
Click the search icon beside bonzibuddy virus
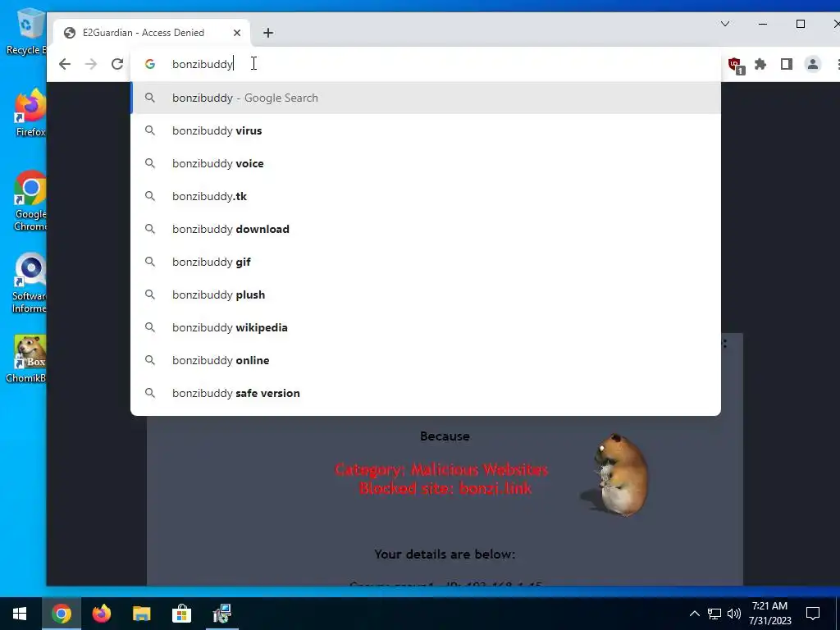coord(150,130)
